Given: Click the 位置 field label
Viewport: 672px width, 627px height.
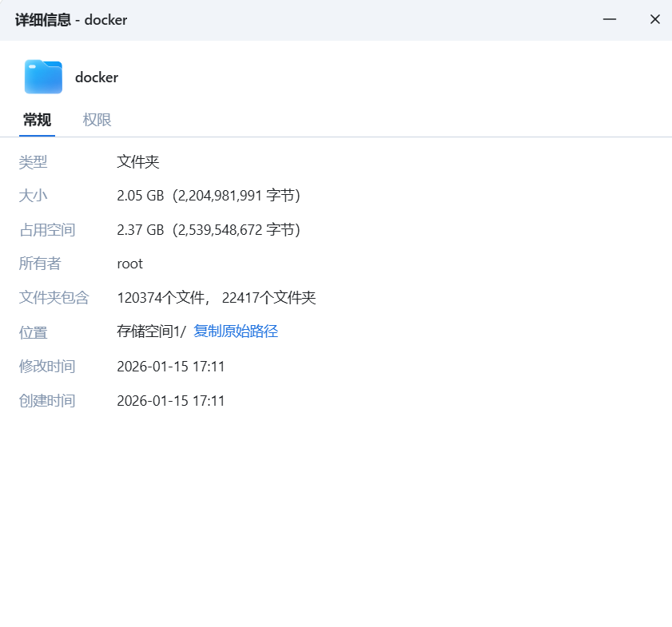Looking at the screenshot, I should (x=33, y=331).
